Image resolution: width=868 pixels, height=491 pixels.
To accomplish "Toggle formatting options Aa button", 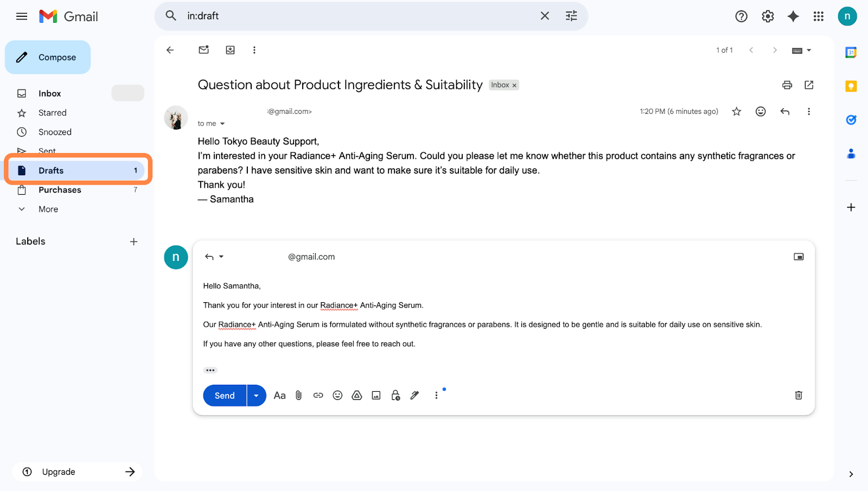I will pyautogui.click(x=279, y=396).
